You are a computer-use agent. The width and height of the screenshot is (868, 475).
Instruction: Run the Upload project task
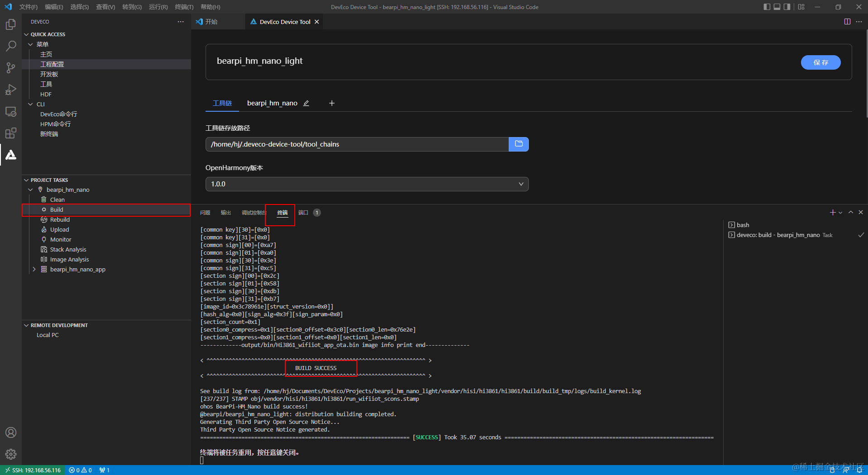[x=106, y=230]
